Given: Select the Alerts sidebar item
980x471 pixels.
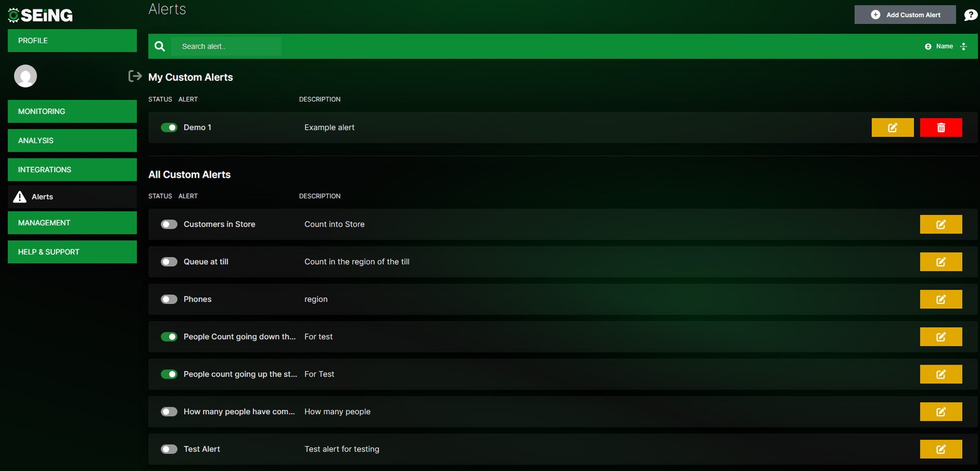Looking at the screenshot, I should tap(72, 197).
